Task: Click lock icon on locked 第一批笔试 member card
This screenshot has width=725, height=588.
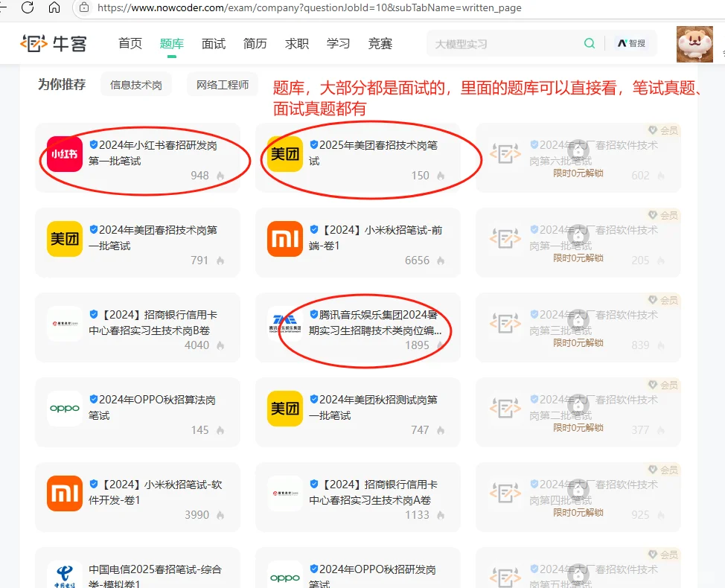Action: point(578,235)
